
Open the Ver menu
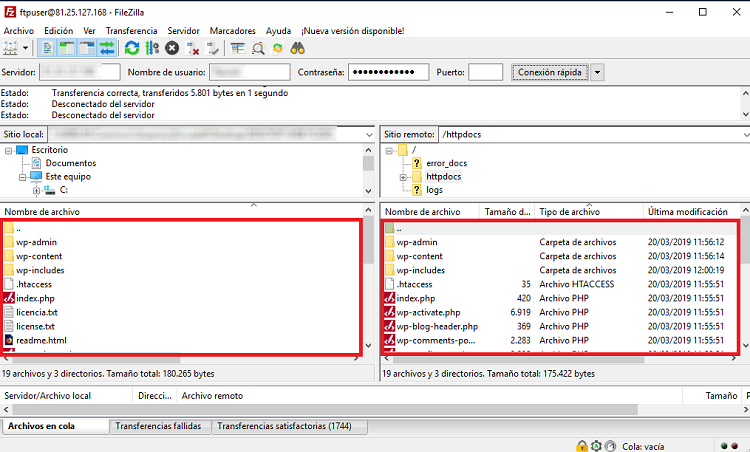(89, 31)
